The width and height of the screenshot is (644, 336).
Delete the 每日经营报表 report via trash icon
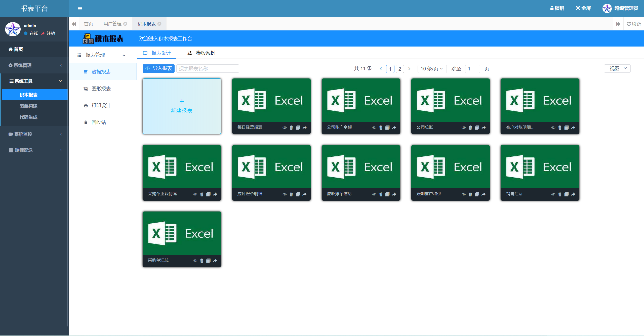(x=291, y=128)
